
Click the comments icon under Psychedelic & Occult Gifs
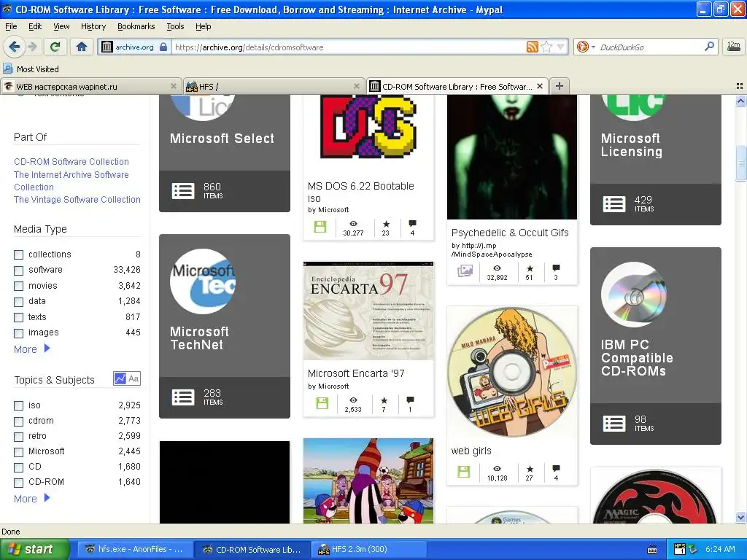[x=556, y=268]
